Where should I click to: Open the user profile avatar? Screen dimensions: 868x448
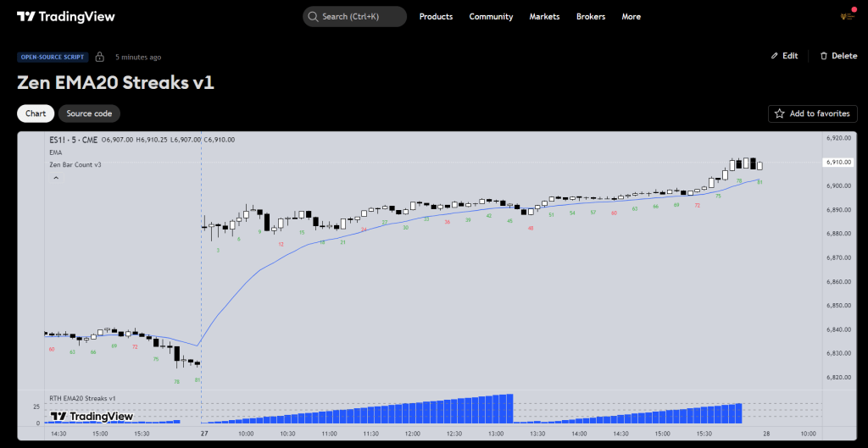[845, 16]
